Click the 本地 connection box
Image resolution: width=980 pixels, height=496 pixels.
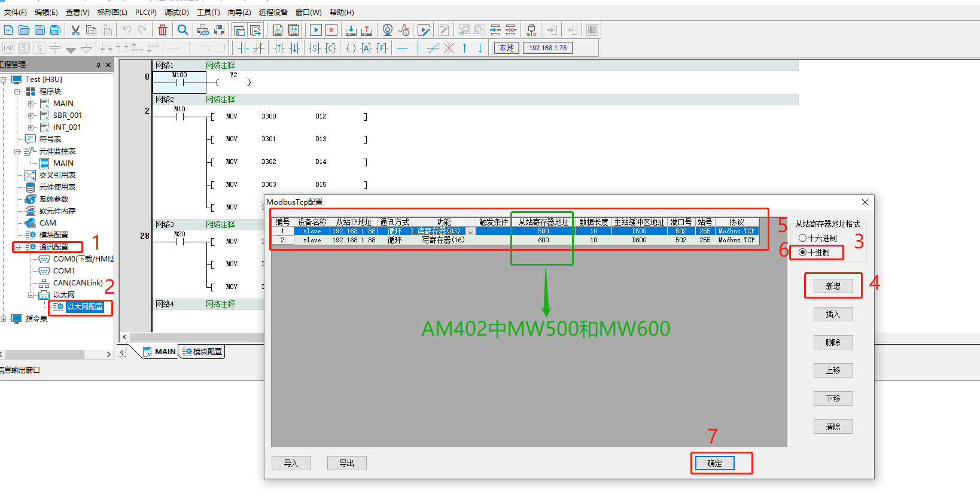click(506, 48)
